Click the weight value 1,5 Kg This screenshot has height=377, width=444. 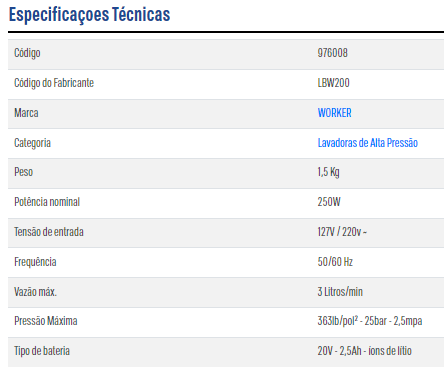pyautogui.click(x=328, y=172)
